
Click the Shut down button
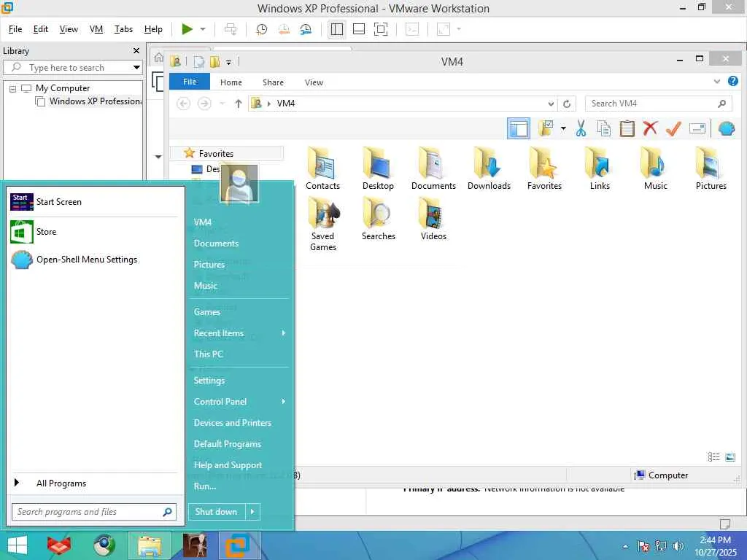point(216,512)
